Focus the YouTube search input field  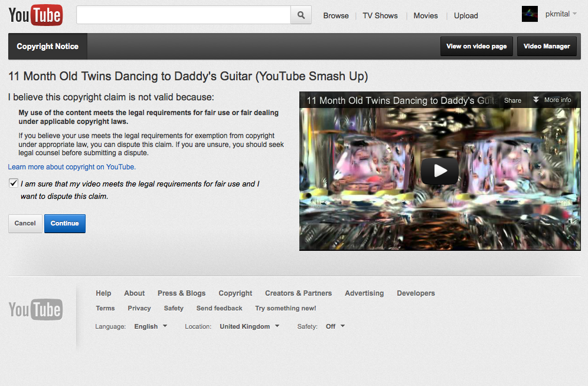coord(184,15)
